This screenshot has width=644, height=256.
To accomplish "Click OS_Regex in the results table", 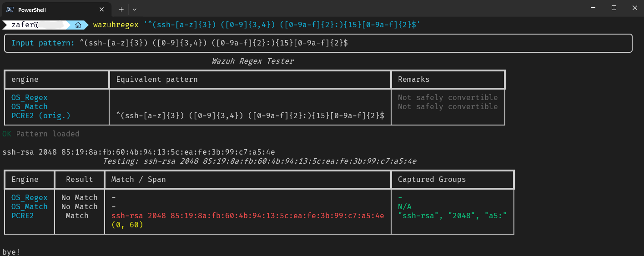I will click(30, 197).
